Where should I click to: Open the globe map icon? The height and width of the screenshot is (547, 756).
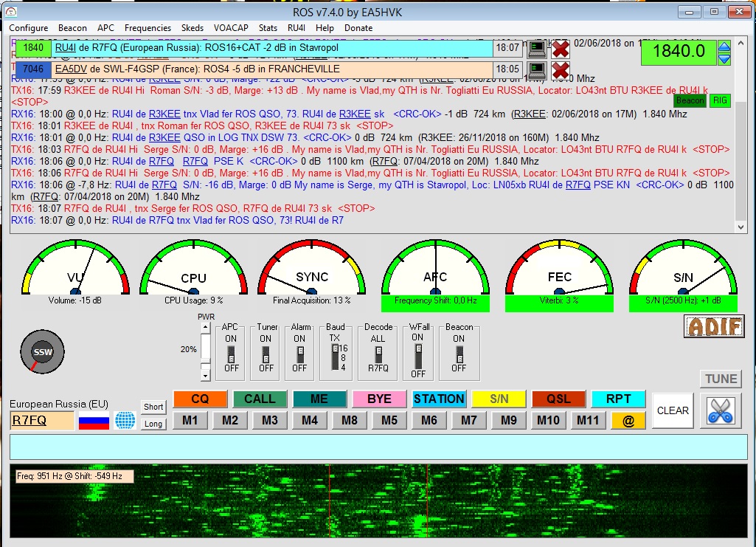(x=125, y=421)
